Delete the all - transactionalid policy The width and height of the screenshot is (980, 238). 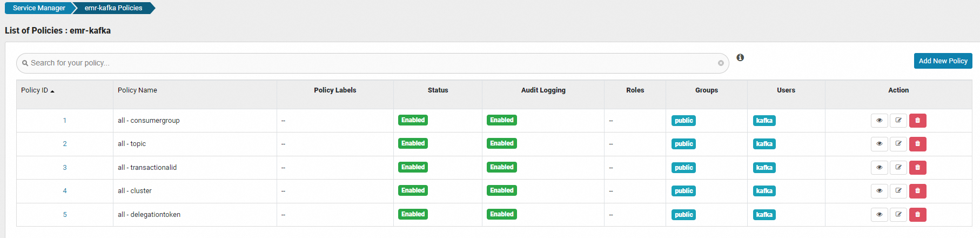pyautogui.click(x=917, y=168)
